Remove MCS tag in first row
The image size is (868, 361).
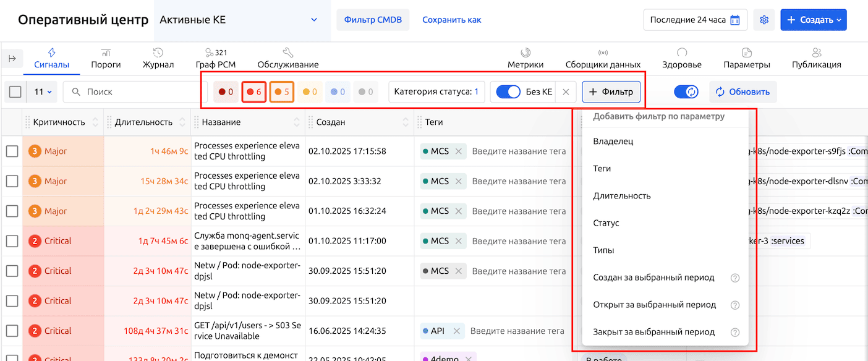click(x=459, y=151)
